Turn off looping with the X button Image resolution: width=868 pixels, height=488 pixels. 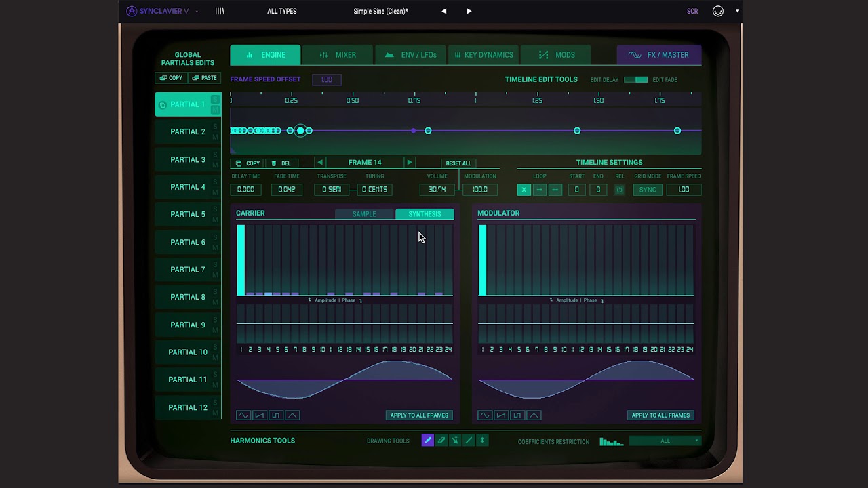[x=524, y=190]
